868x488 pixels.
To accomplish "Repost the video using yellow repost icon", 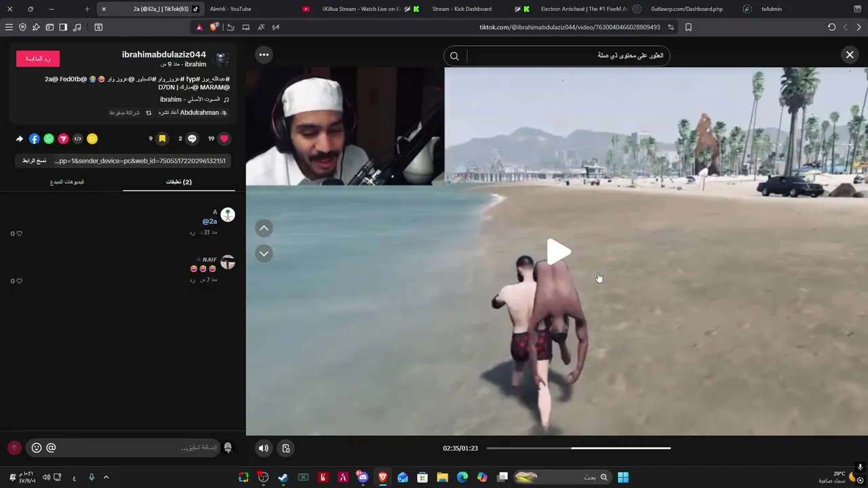I will 92,138.
